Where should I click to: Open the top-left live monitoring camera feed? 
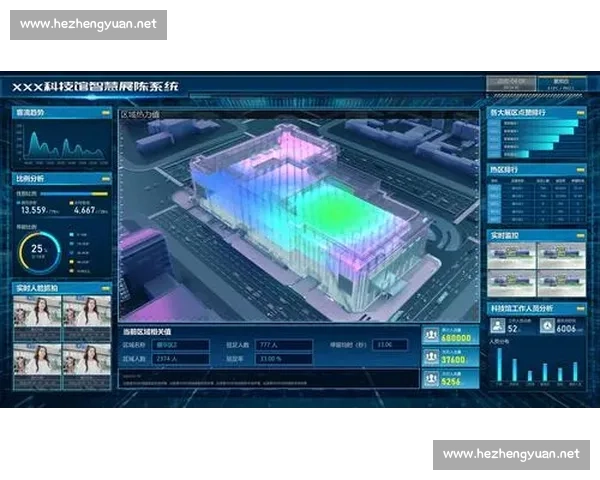(511, 256)
